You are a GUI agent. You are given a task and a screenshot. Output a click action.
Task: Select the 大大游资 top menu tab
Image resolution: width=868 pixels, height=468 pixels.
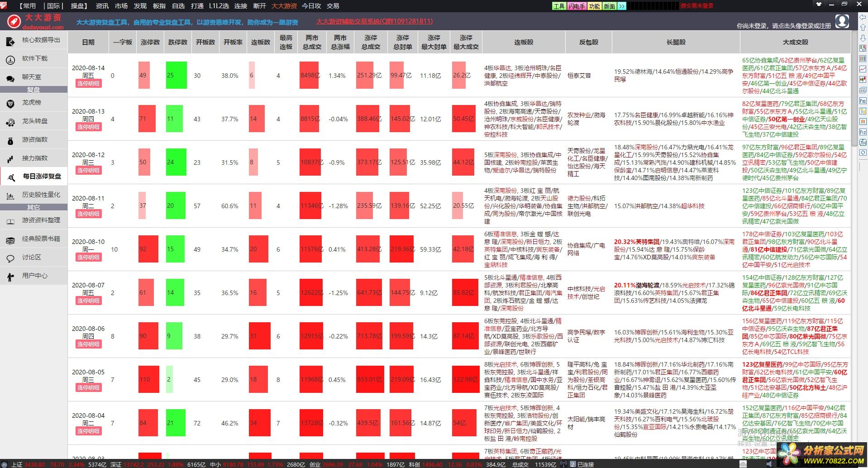point(284,6)
